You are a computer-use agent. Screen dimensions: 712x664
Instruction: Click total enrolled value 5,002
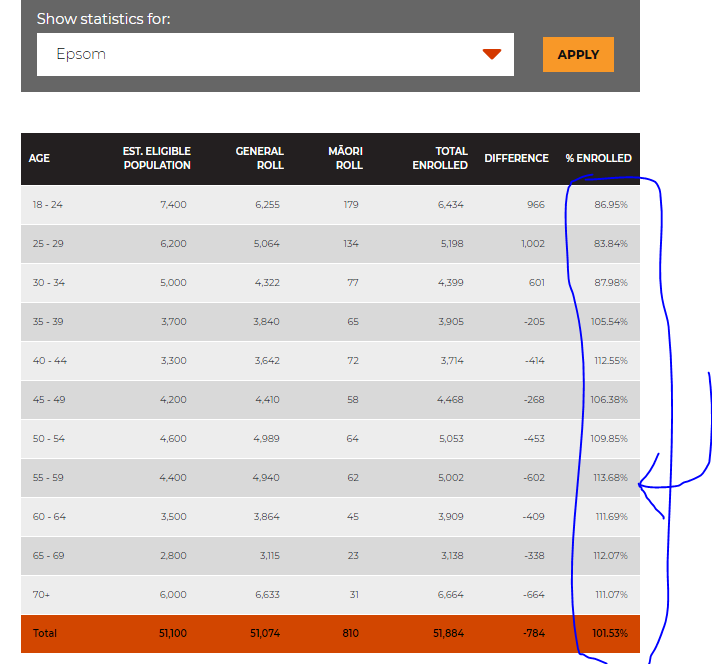click(x=451, y=478)
